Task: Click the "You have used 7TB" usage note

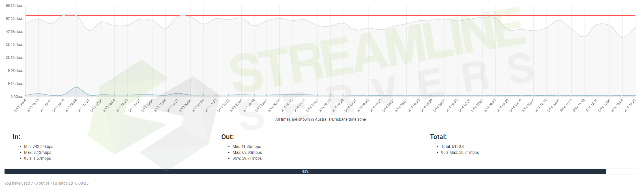Action: pos(47,183)
